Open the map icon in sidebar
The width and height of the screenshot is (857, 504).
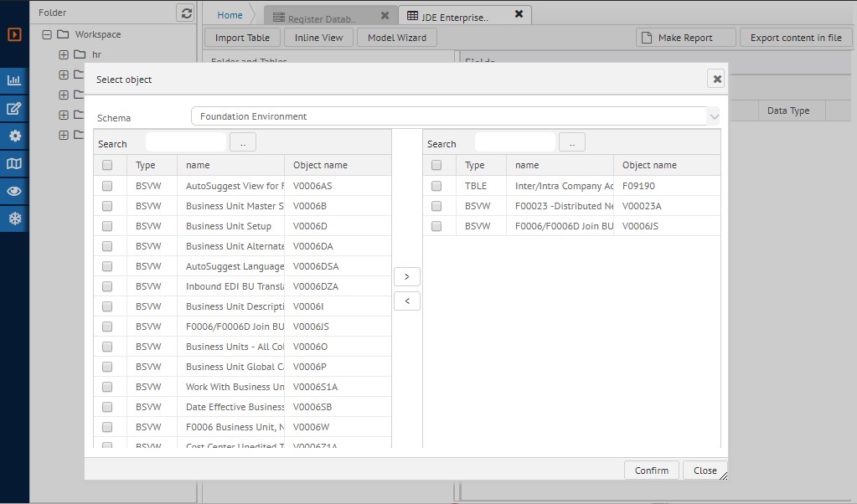click(x=14, y=163)
